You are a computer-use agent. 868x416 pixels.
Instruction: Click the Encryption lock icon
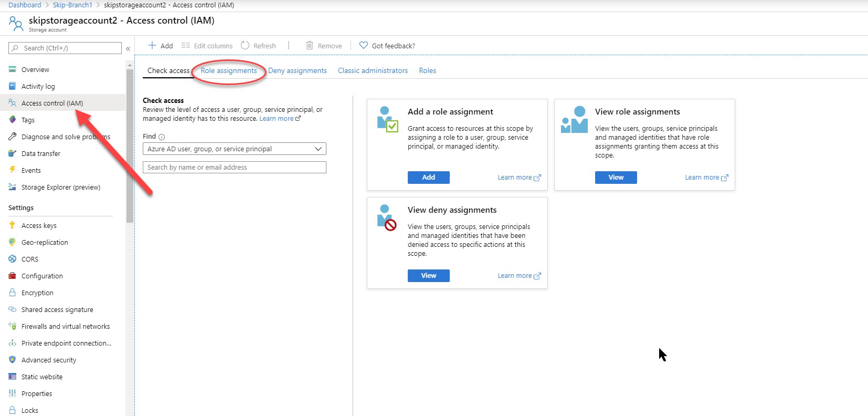pos(12,293)
